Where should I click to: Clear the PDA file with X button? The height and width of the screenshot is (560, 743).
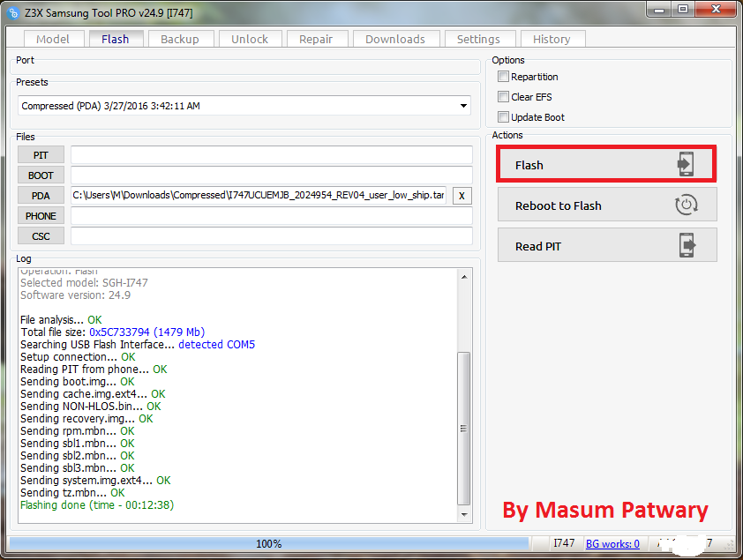462,196
